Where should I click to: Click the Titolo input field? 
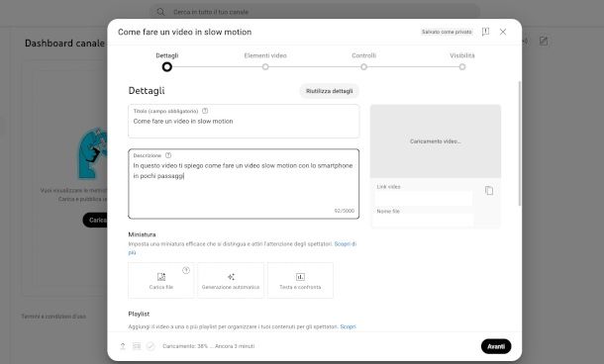coord(244,122)
